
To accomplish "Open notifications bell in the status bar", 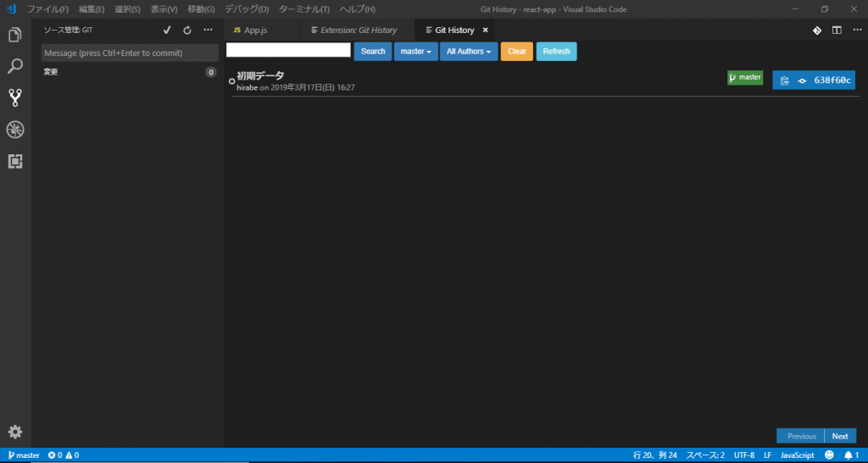I will click(851, 455).
